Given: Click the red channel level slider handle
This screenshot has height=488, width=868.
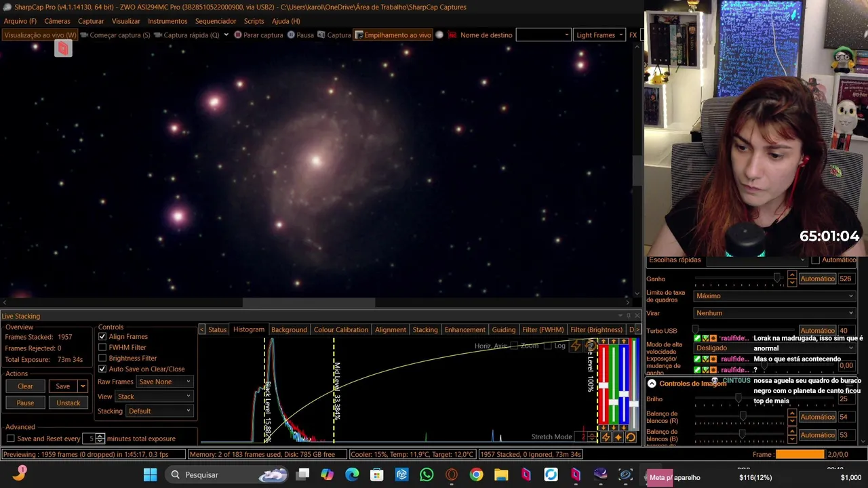Looking at the screenshot, I should click(604, 385).
